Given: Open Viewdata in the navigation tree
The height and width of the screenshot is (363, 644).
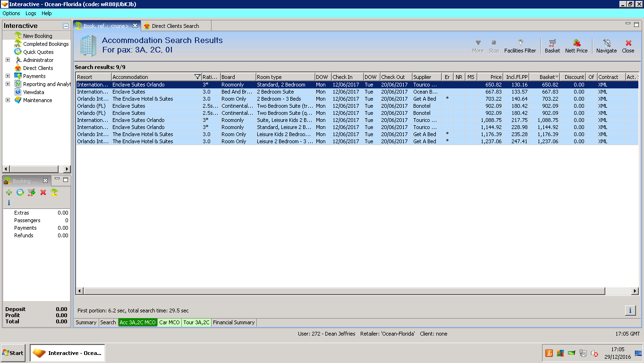Looking at the screenshot, I should click(34, 92).
